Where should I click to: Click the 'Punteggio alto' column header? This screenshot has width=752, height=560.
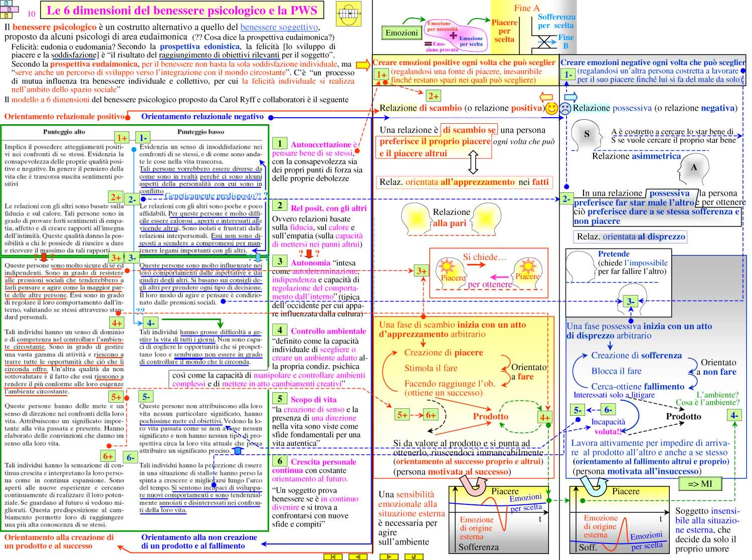click(64, 132)
